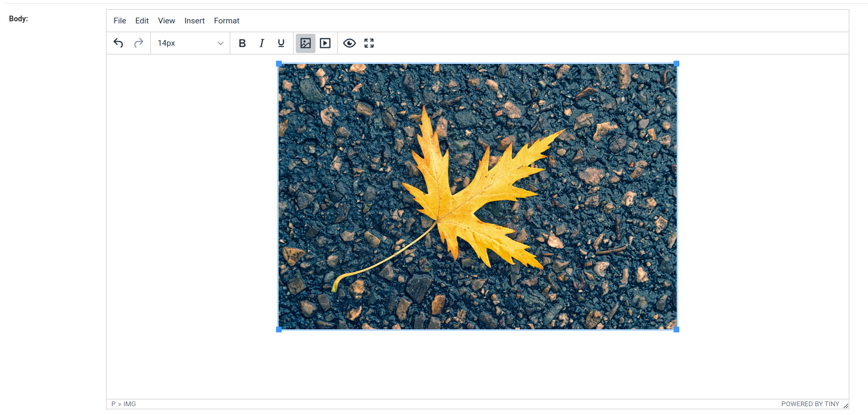868x415 pixels.
Task: Open the Format menu
Action: point(227,21)
